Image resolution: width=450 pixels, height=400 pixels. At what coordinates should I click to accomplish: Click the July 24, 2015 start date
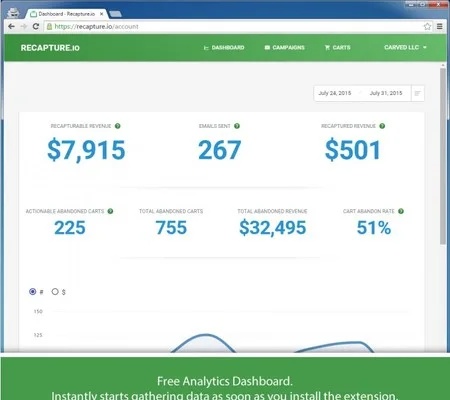[x=335, y=93]
